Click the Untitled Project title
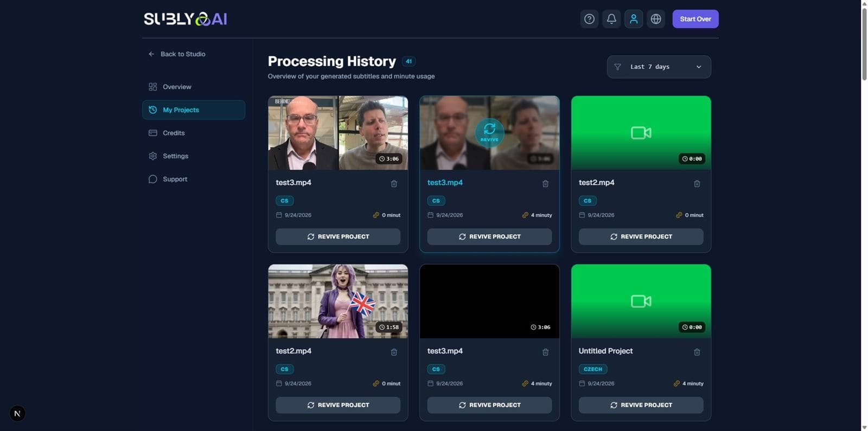The height and width of the screenshot is (431, 868). 605,351
